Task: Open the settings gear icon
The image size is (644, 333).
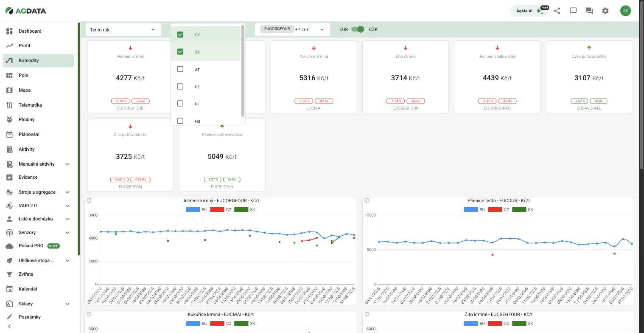Action: (x=605, y=11)
